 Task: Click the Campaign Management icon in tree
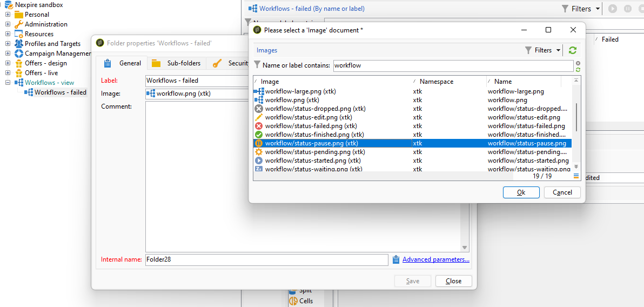(x=19, y=54)
